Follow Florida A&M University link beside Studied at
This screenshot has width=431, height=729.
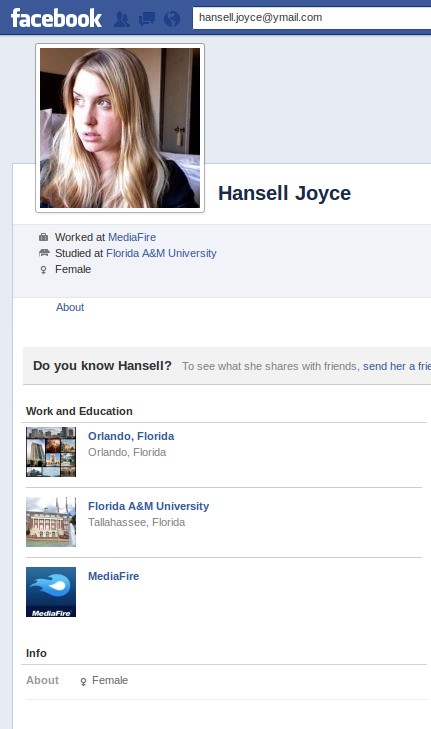(161, 253)
